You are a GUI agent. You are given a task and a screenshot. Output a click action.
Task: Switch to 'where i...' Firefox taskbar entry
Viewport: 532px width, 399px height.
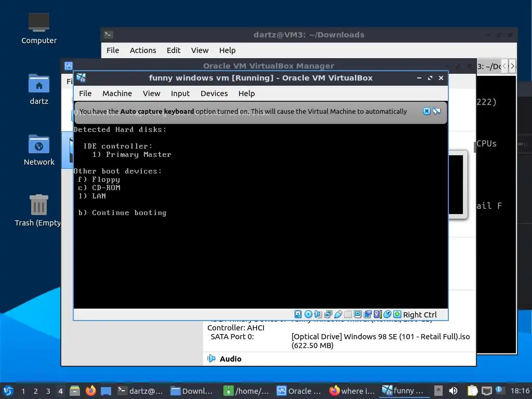(x=352, y=391)
